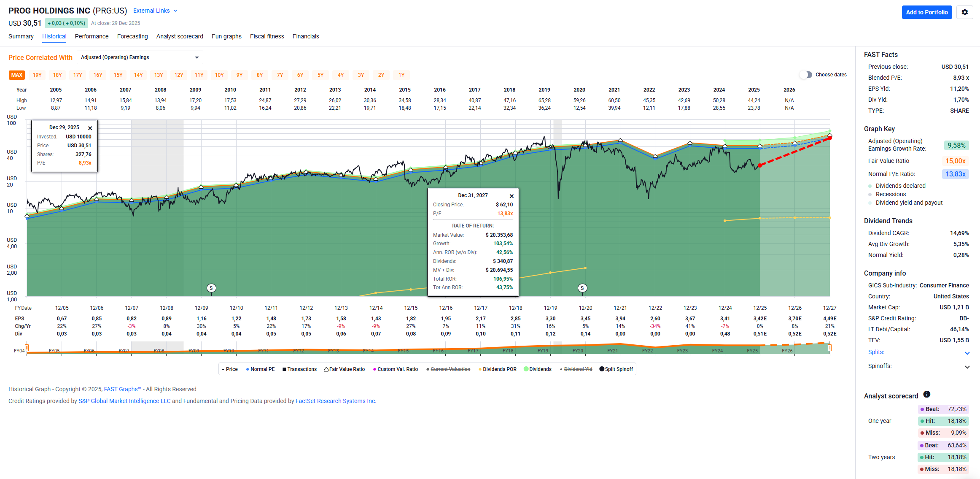This screenshot has width=980, height=479.
Task: Click the red forecast endpoint at 12/27
Action: coord(829,138)
